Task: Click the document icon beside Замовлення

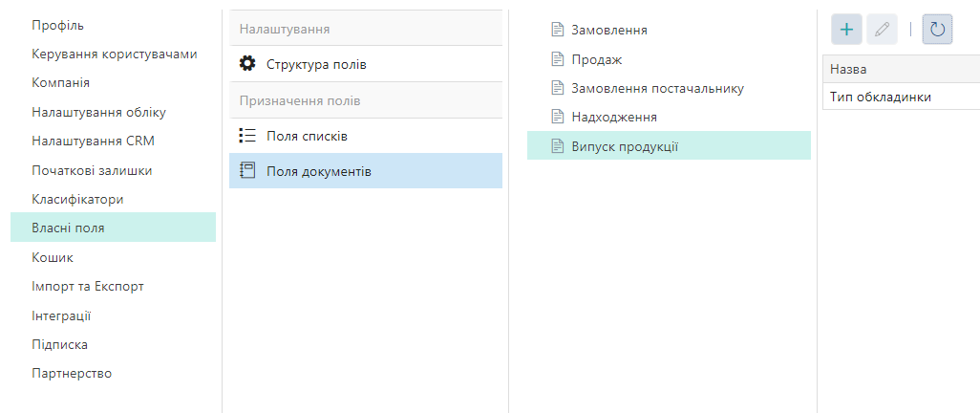Action: [558, 30]
